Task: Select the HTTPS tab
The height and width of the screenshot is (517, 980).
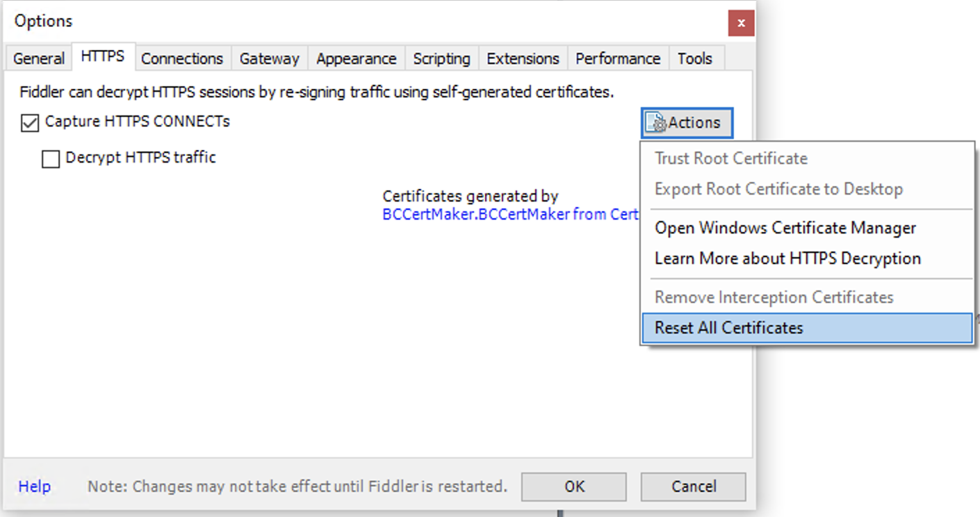Action: pyautogui.click(x=103, y=56)
